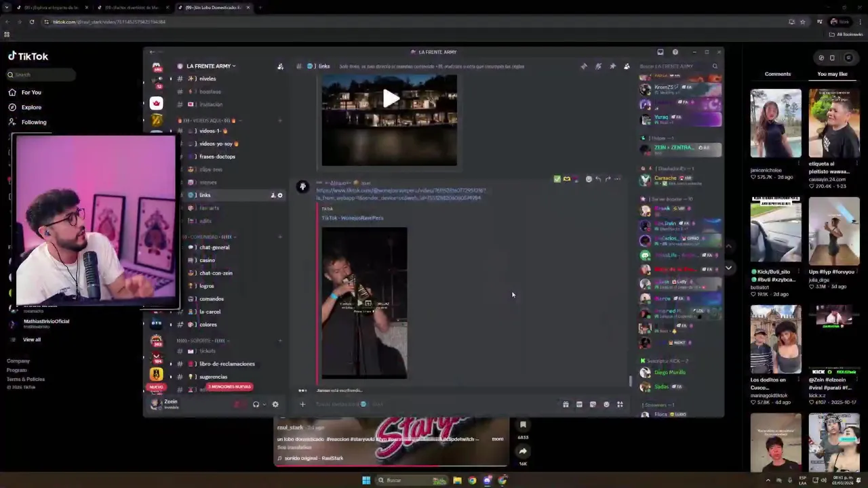Open threads icon in Discord channel header
This screenshot has width=868, height=488.
(x=584, y=66)
